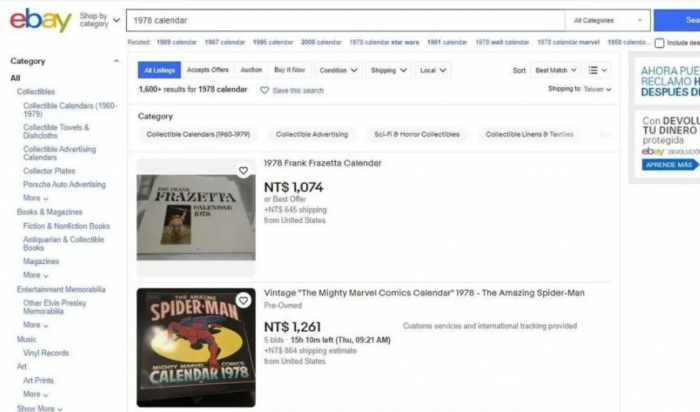700x412 pixels.
Task: Change Shipping to Taiwan location
Action: pos(597,89)
